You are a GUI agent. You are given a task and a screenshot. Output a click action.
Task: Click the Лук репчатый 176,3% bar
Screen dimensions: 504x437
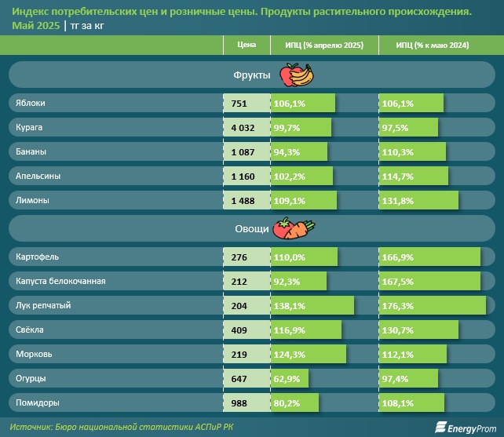click(x=433, y=305)
